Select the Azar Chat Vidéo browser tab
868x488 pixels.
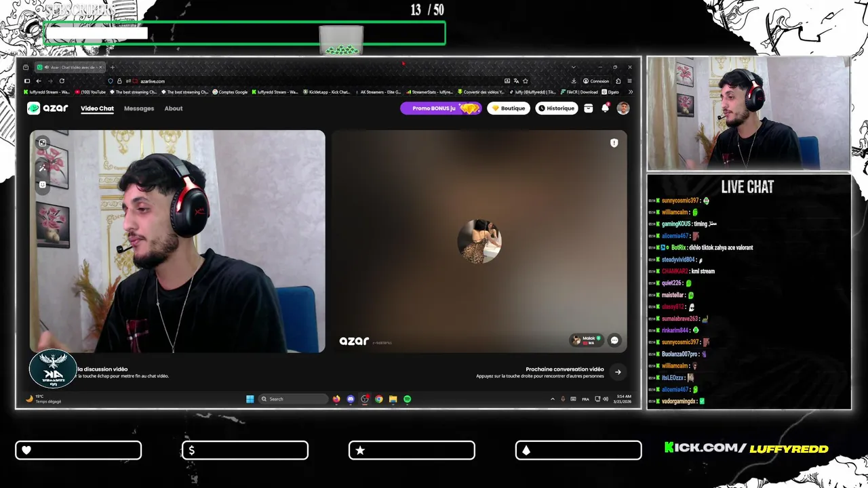click(x=71, y=67)
